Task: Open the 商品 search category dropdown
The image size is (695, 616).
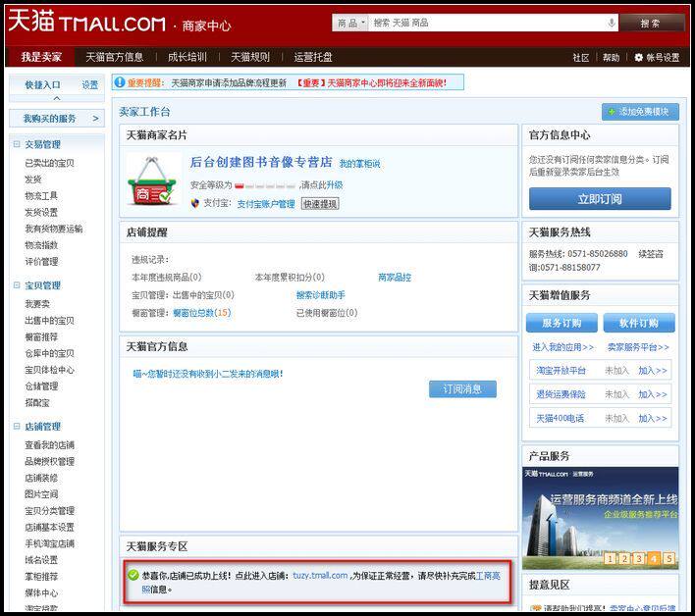Action: 350,23
